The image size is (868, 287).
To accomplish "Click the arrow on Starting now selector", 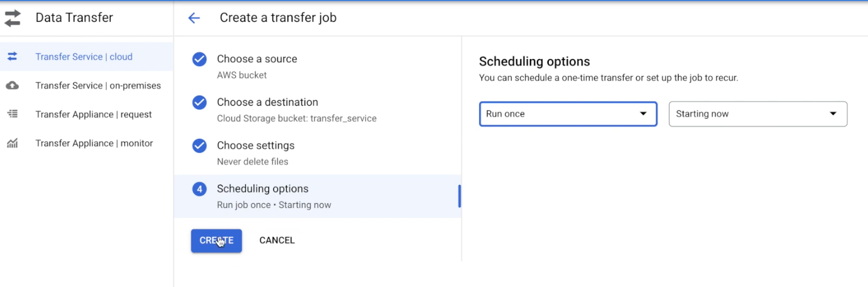I will click(833, 114).
